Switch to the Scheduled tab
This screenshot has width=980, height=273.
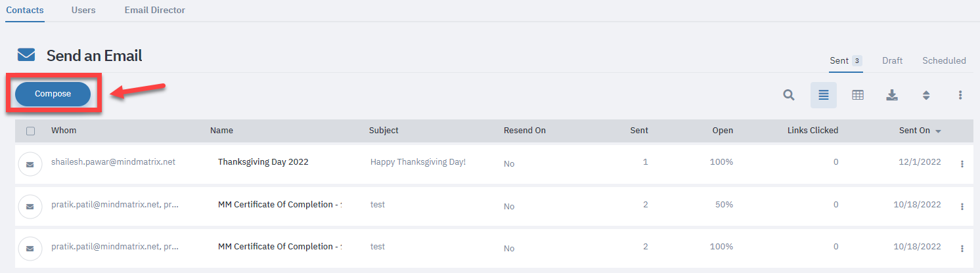point(944,60)
